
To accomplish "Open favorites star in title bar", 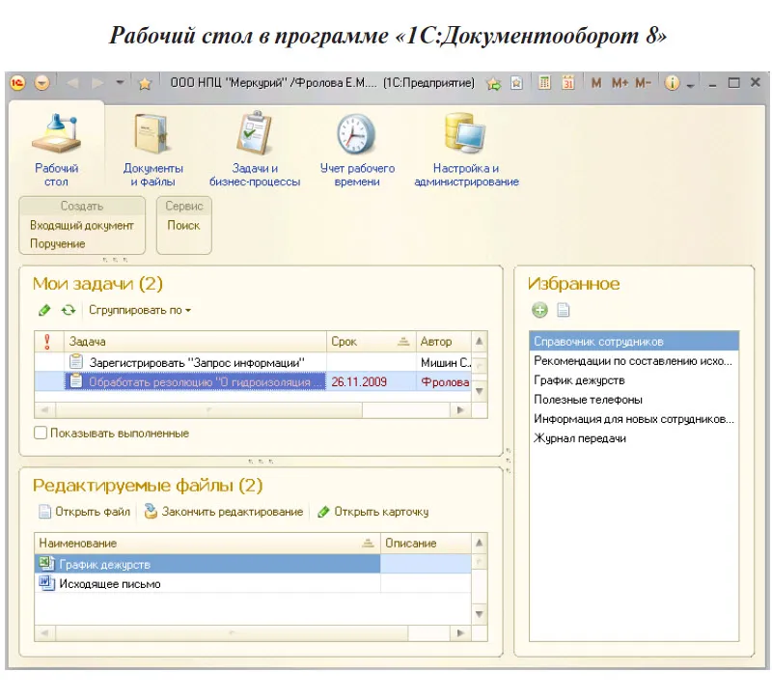I will (x=144, y=83).
